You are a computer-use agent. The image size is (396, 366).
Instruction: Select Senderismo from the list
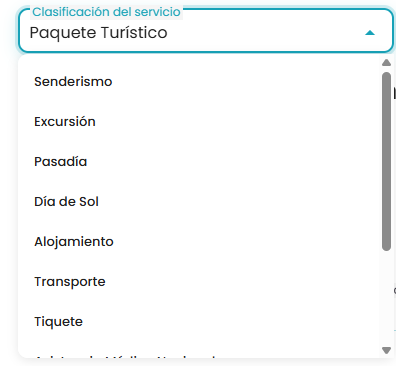click(x=199, y=82)
